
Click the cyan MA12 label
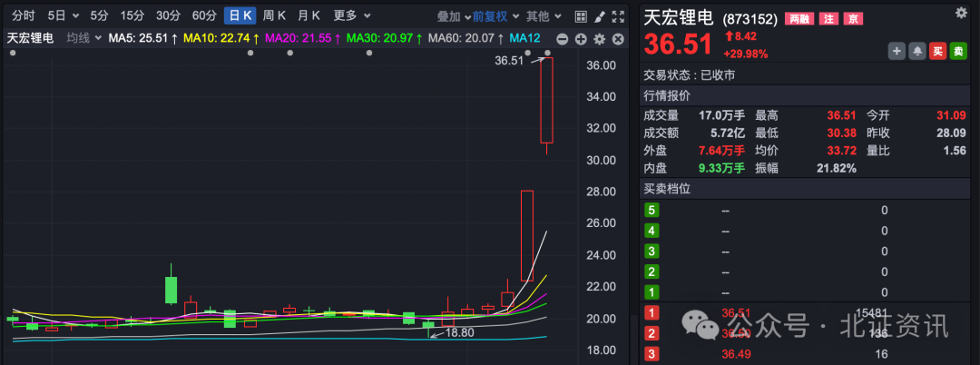coord(524,38)
